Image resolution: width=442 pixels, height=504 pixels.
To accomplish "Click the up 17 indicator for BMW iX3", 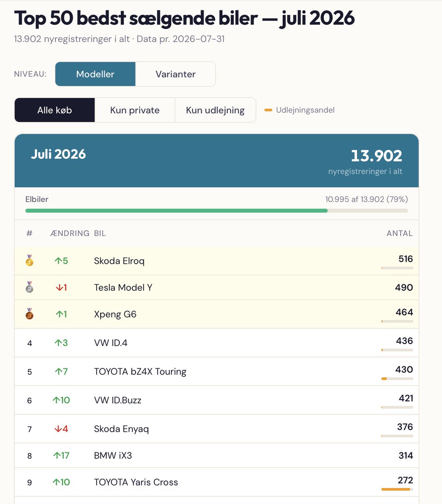I will point(61,455).
